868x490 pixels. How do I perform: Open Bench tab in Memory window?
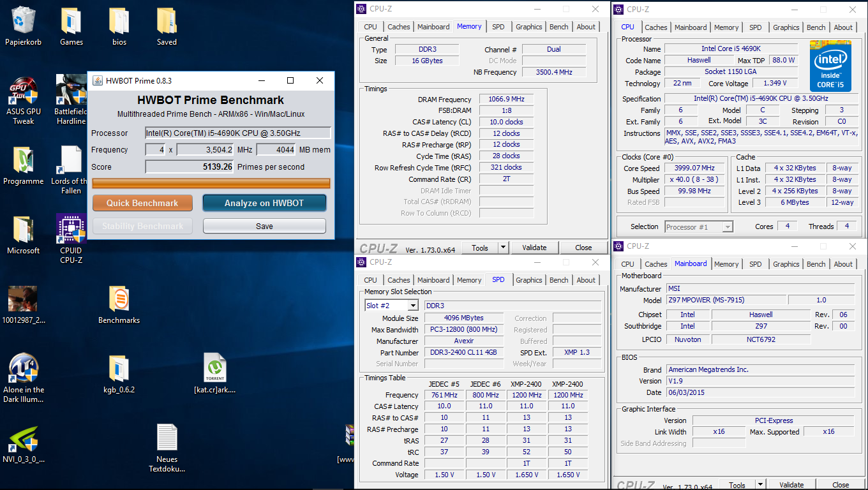559,27
